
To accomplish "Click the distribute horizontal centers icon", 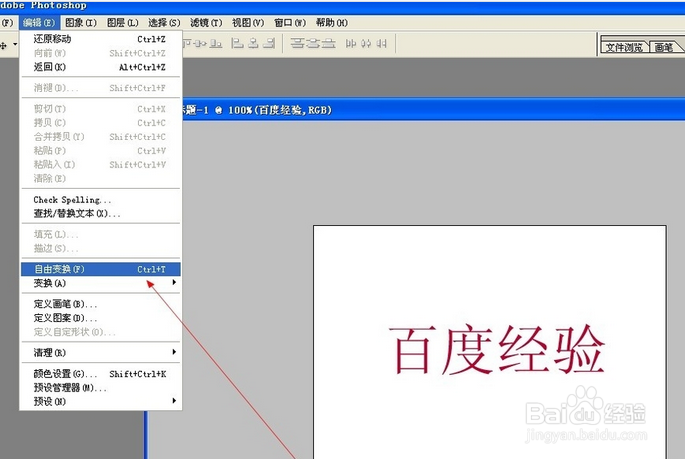I will (x=366, y=43).
